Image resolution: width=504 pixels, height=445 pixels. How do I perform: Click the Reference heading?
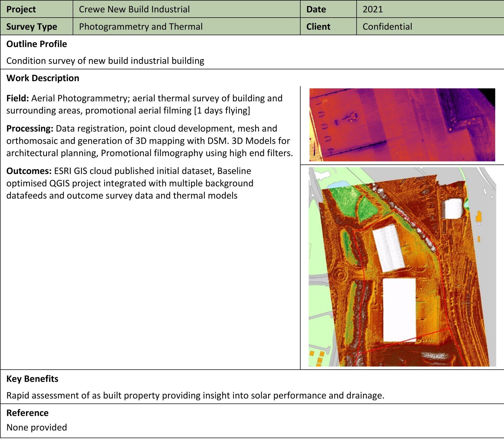[28, 413]
